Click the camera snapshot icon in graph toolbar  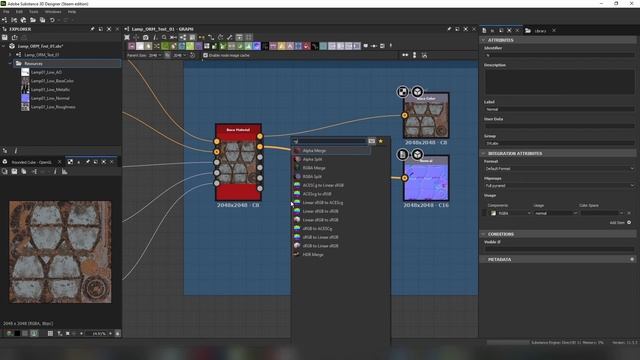click(x=145, y=38)
